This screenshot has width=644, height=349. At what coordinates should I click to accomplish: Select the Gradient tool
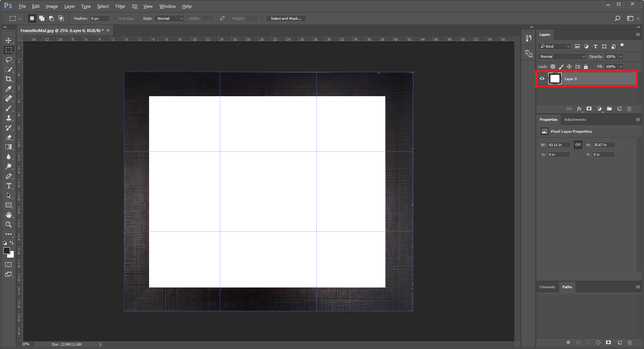click(x=9, y=147)
